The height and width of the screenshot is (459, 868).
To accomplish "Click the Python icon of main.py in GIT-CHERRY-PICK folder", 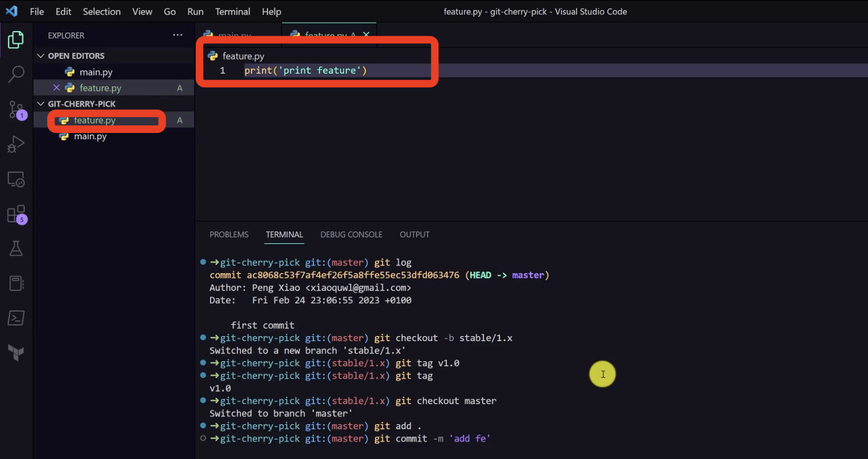I will coord(64,136).
